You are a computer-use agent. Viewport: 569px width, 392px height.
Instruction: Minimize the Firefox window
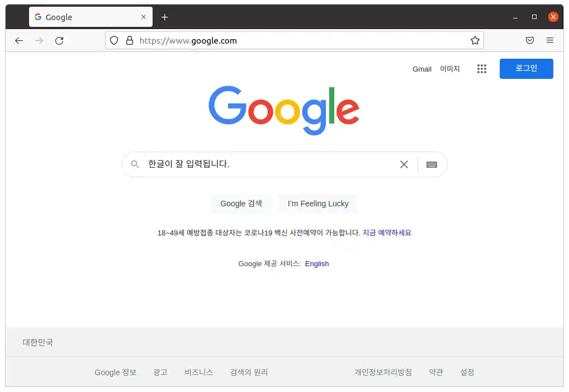click(x=515, y=17)
